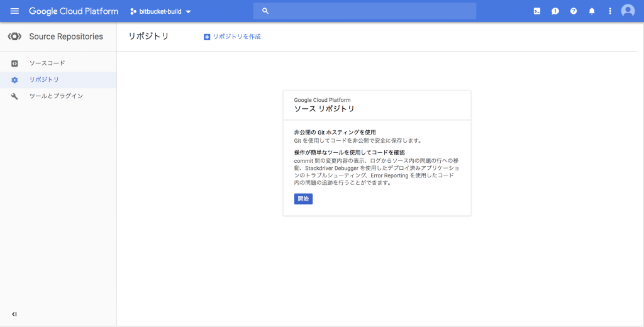Open the feedback speech bubble icon
The width and height of the screenshot is (644, 327).
pyautogui.click(x=555, y=11)
